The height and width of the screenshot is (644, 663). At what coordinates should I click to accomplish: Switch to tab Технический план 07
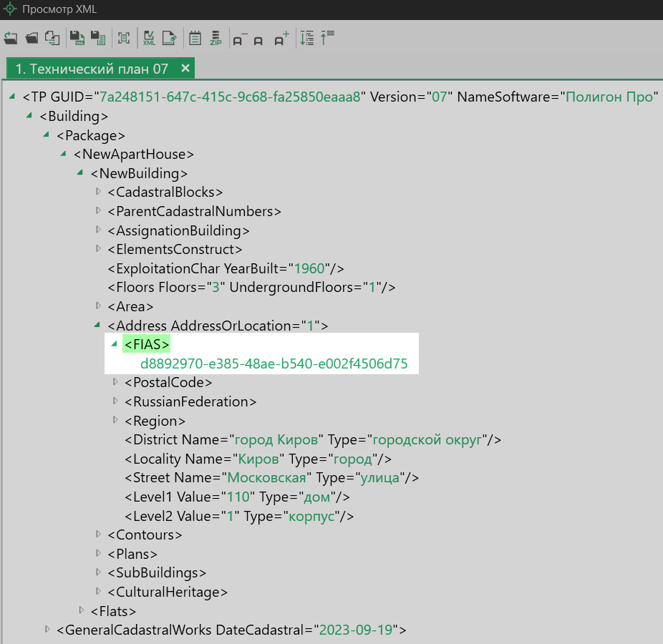pos(92,69)
